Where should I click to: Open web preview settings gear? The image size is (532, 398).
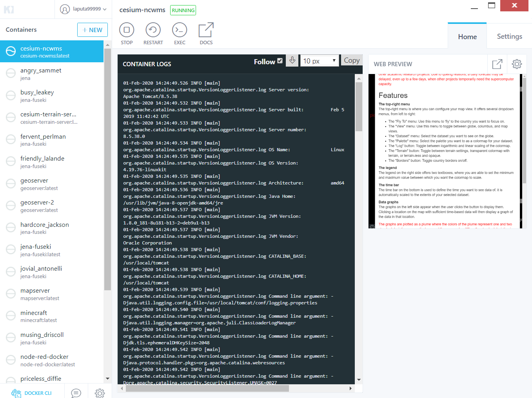coord(517,64)
